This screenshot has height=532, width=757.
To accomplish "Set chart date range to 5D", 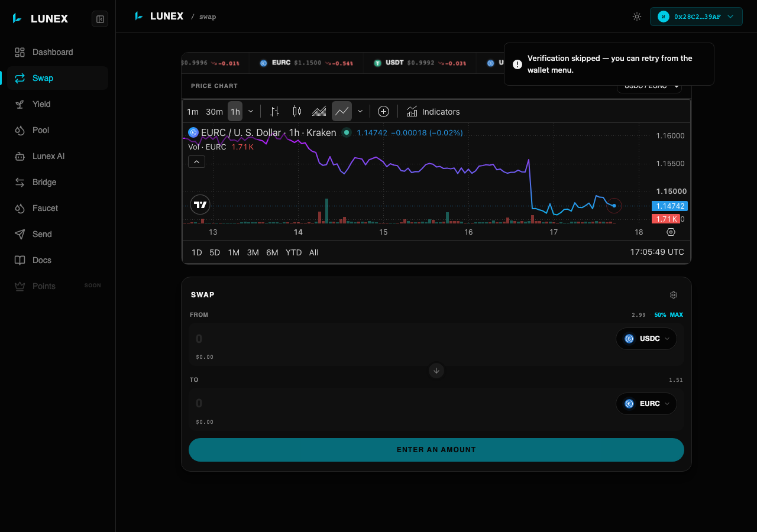I will coord(215,252).
